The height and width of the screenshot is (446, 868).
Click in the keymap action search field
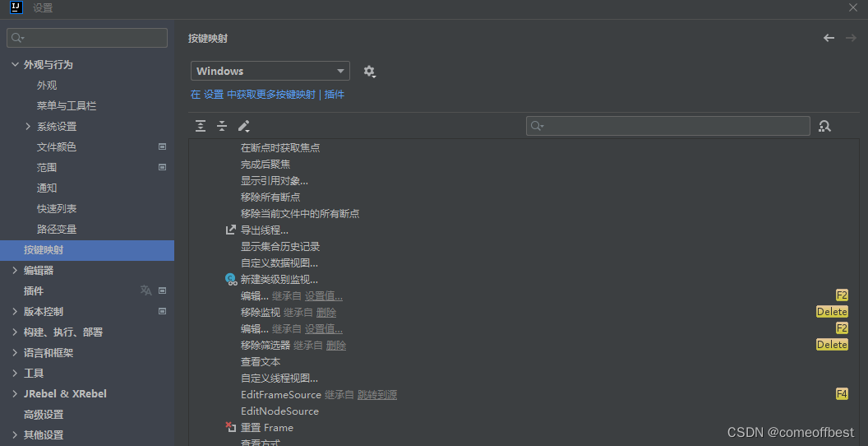tap(668, 127)
